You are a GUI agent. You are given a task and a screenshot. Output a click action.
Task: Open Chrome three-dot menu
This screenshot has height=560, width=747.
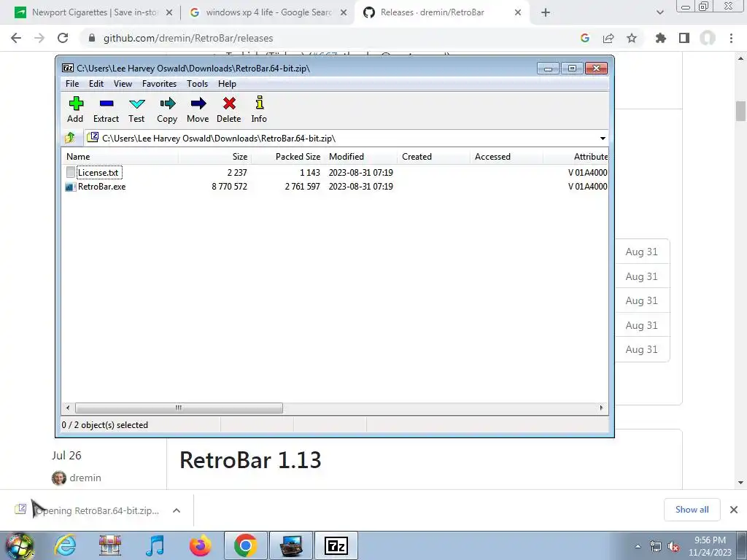[731, 38]
